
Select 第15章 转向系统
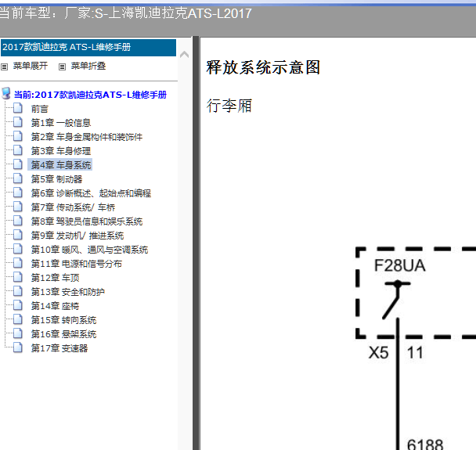pyautogui.click(x=63, y=320)
